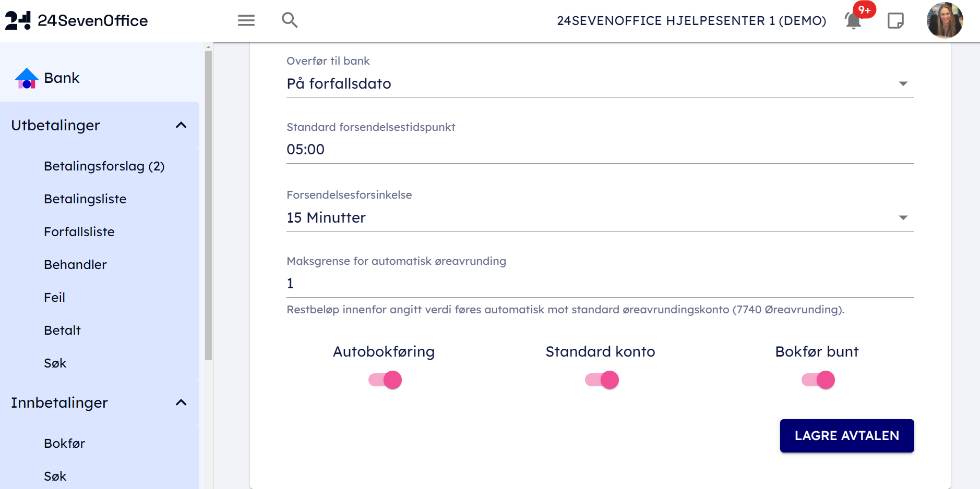This screenshot has width=980, height=489.
Task: Click the 9+ notification badge
Action: (865, 10)
